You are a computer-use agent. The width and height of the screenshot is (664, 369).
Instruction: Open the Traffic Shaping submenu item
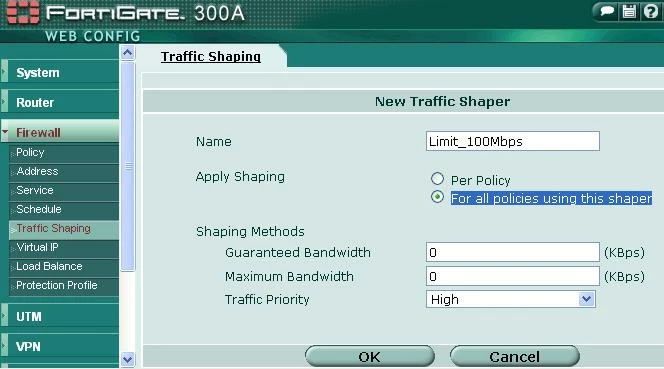pos(64,229)
